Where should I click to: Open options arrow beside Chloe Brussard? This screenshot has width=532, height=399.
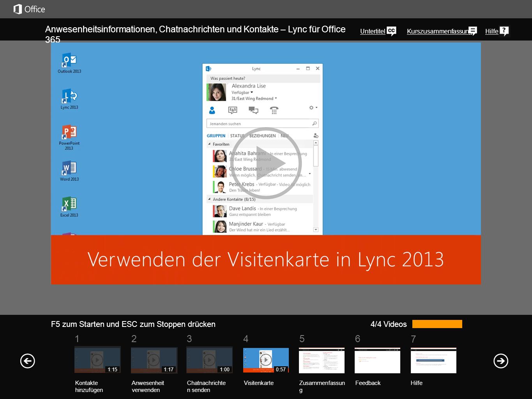(310, 174)
